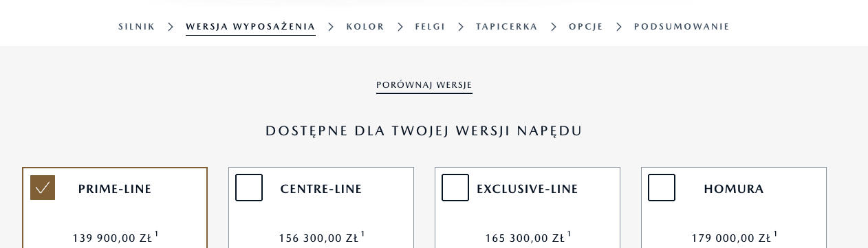Click the chevron before Podsumowanie
The width and height of the screenshot is (868, 248).
pos(619,27)
